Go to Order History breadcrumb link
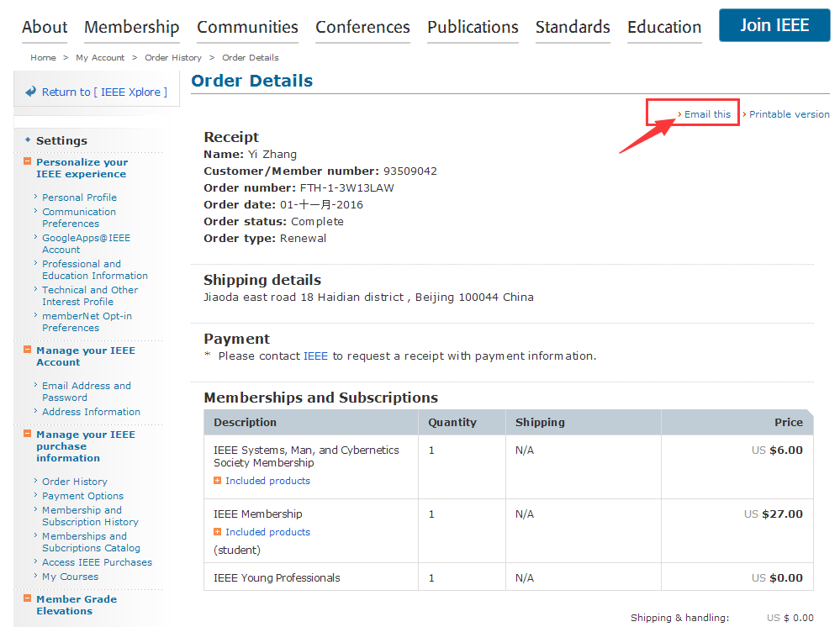The image size is (840, 627). (173, 57)
